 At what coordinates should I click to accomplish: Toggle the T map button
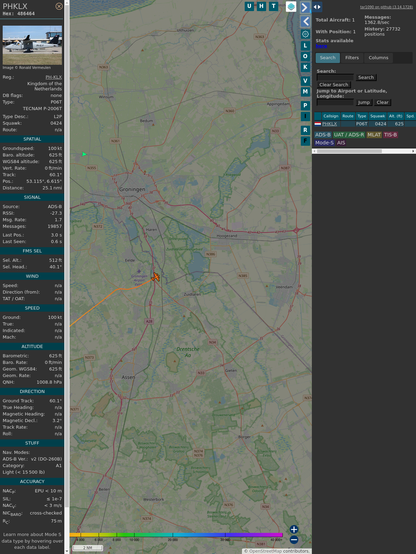[x=273, y=6]
